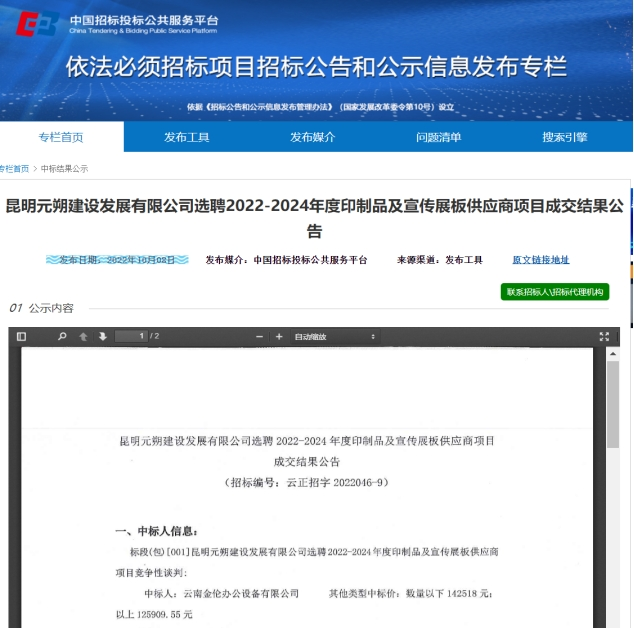This screenshot has width=634, height=628.
Task: Open the PDF search (magnifier) tool
Action: [x=62, y=337]
